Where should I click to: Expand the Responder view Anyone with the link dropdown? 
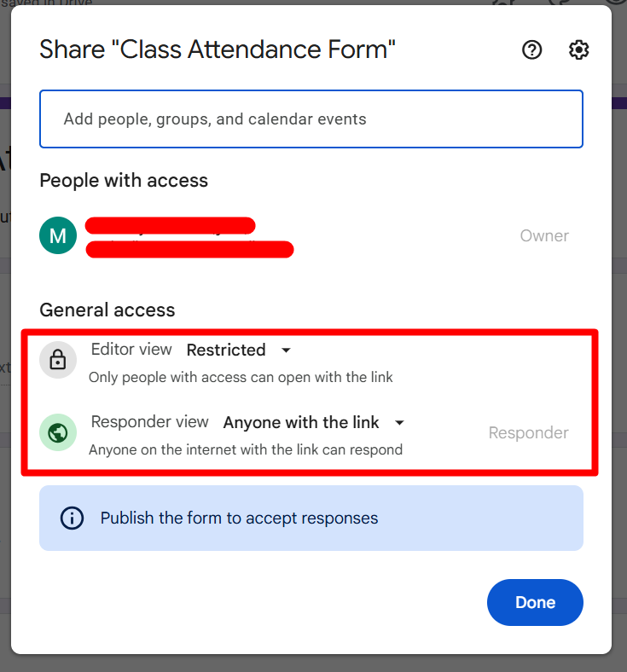(313, 422)
